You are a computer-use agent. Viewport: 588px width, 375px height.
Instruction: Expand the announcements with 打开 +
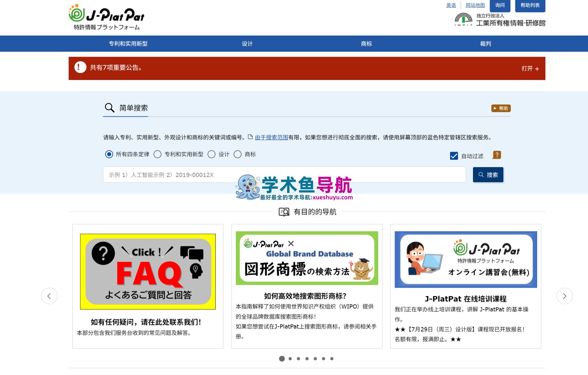point(530,68)
